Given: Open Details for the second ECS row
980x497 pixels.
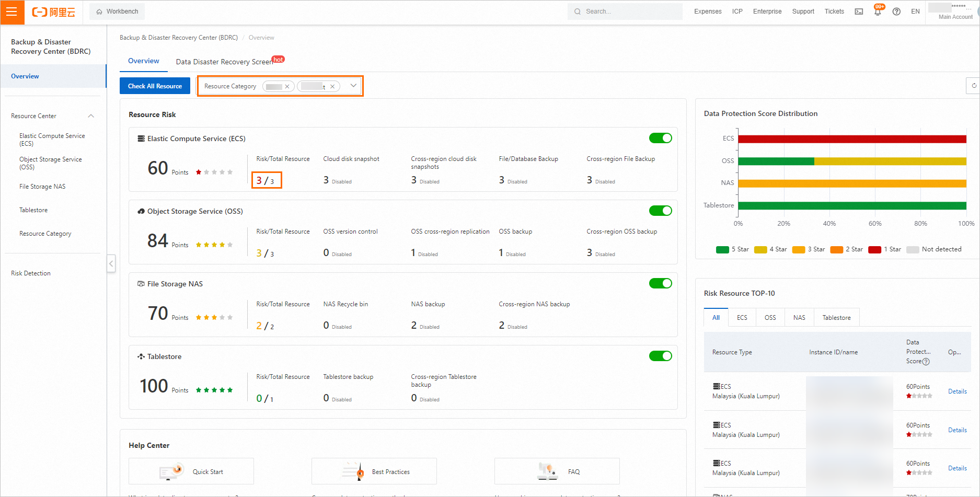Looking at the screenshot, I should pyautogui.click(x=958, y=430).
